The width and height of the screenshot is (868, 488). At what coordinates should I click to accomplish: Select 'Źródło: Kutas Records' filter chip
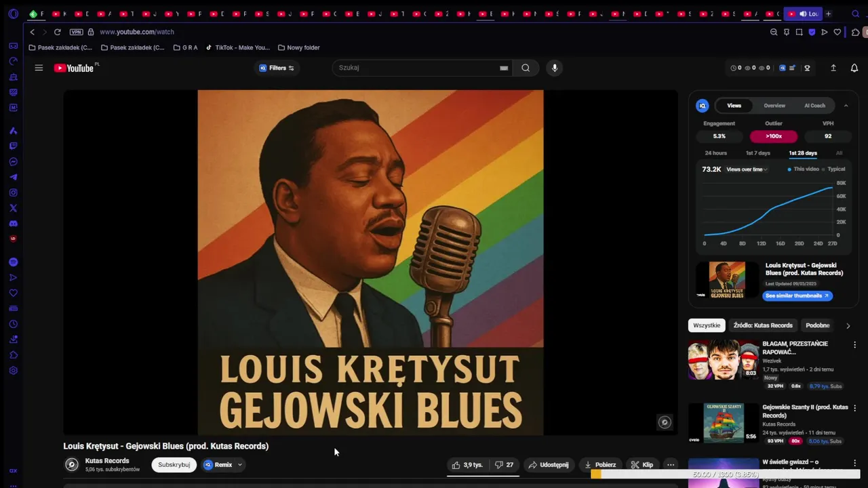tap(763, 325)
